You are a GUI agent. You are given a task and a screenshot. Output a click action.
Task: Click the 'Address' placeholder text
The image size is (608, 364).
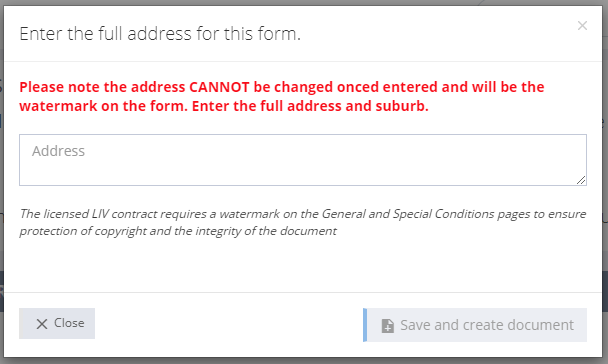pyautogui.click(x=58, y=151)
